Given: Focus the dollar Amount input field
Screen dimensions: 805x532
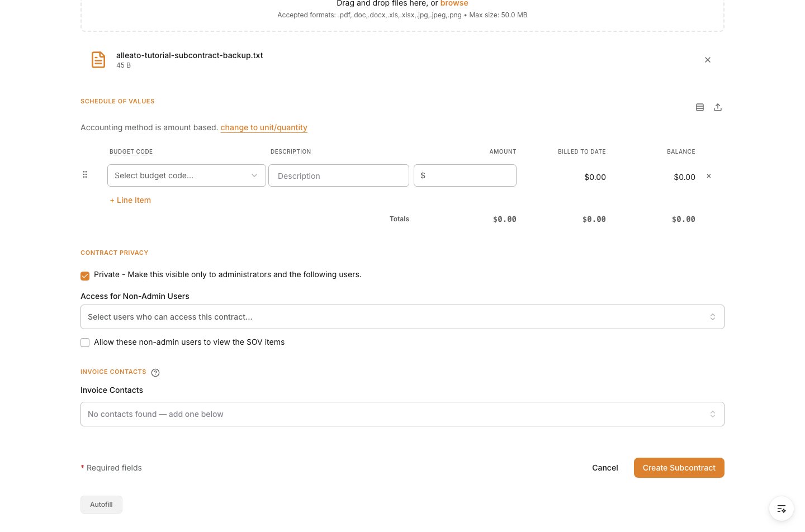Looking at the screenshot, I should (x=465, y=175).
